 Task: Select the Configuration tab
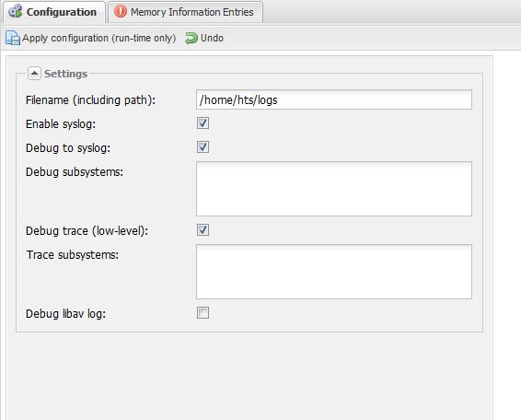coord(54,12)
